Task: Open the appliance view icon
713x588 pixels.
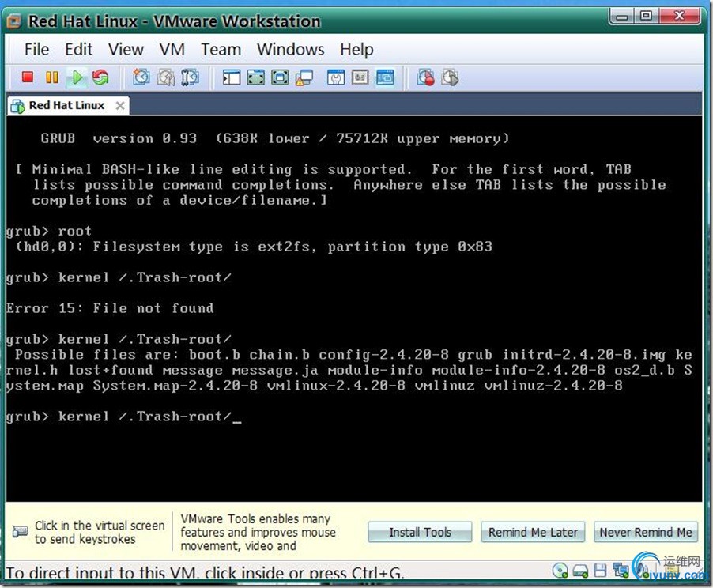Action: 360,77
